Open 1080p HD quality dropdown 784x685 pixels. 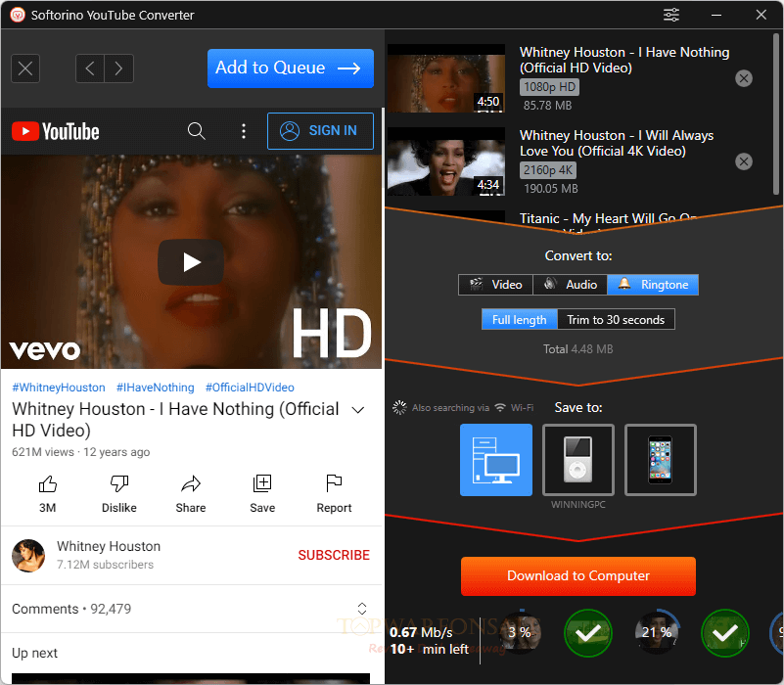[549, 87]
